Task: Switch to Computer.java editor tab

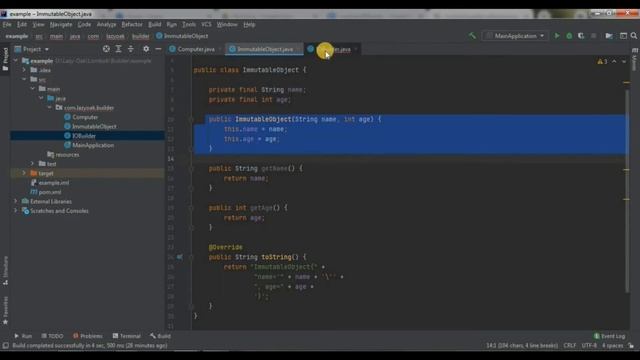Action: (x=195, y=49)
